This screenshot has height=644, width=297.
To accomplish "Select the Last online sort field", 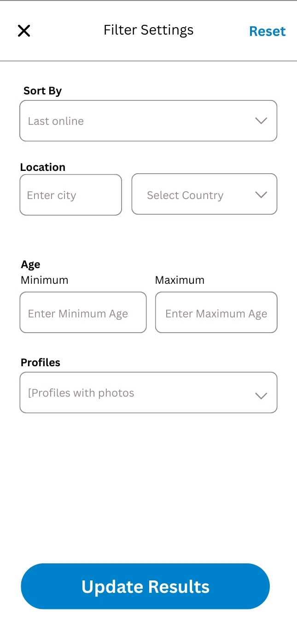I will tap(148, 121).
